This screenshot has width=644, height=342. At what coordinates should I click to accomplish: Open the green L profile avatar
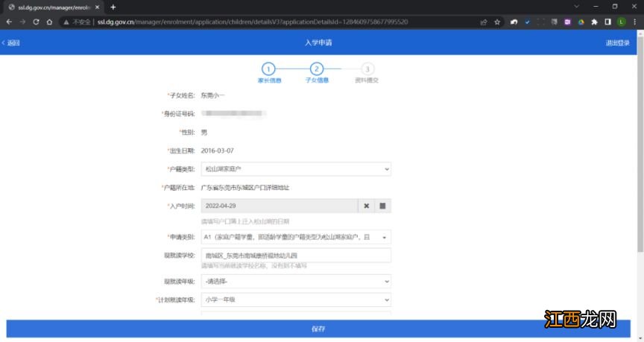(622, 22)
